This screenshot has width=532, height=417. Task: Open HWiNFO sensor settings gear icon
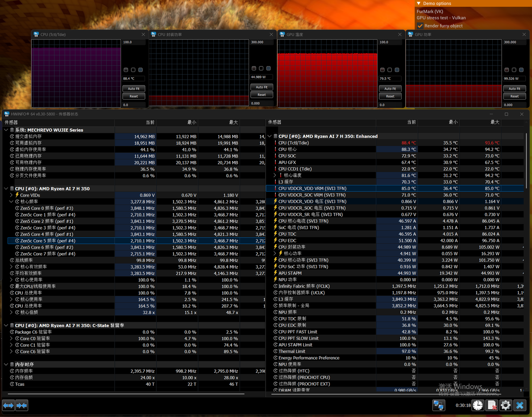(506, 405)
